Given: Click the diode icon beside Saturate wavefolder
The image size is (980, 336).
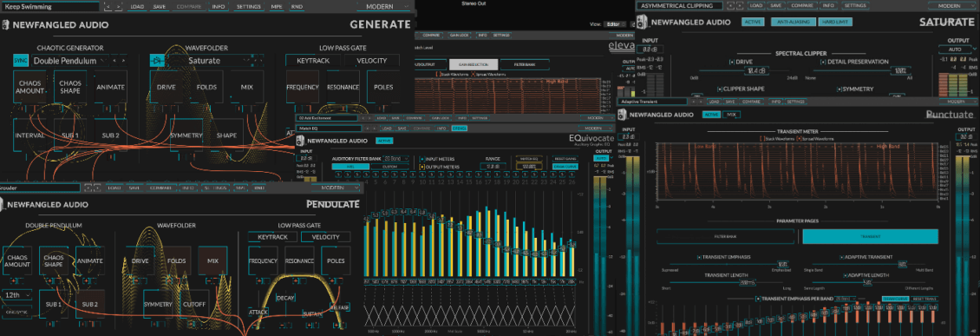Looking at the screenshot, I should pyautogui.click(x=157, y=61).
